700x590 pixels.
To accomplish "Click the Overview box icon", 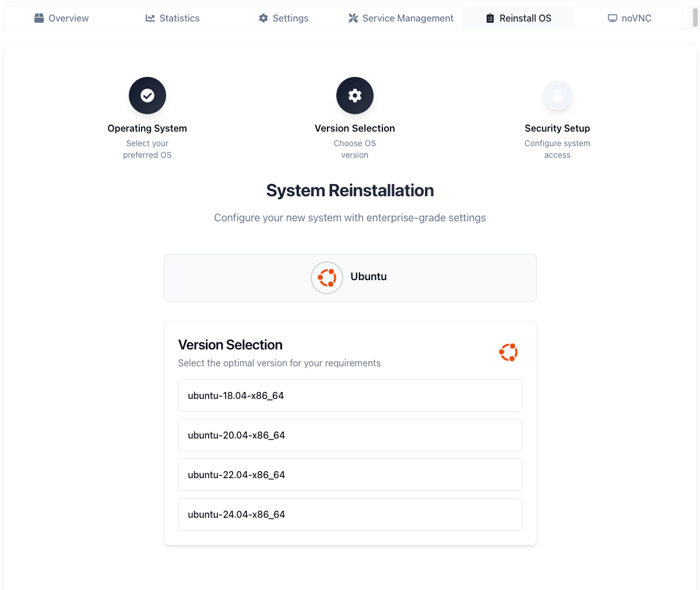I will click(39, 18).
